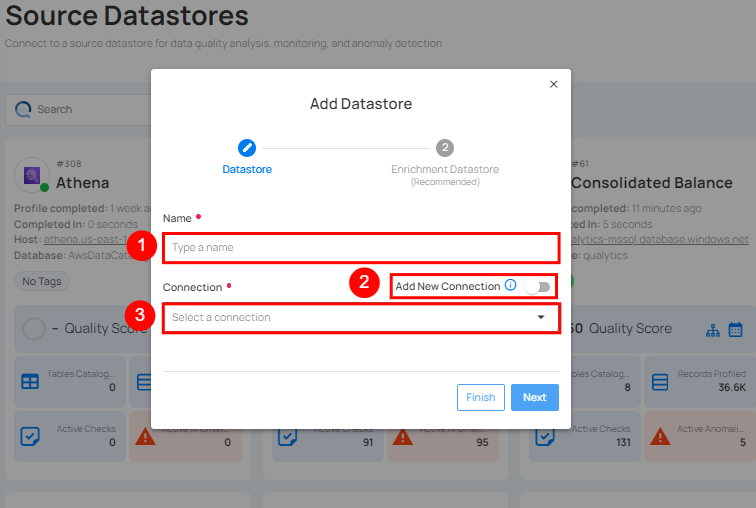Image resolution: width=756 pixels, height=508 pixels.
Task: Click the Datastore step pencil icon
Action: [x=247, y=148]
